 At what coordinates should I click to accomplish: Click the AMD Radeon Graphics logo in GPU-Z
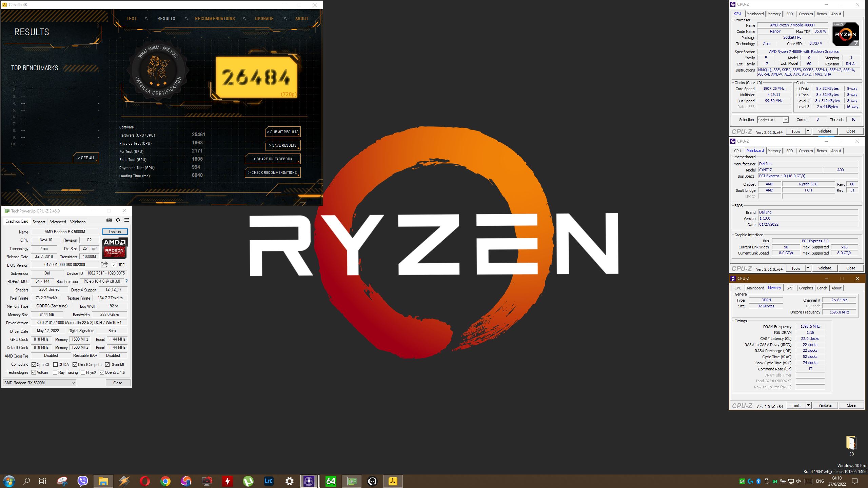(x=115, y=248)
